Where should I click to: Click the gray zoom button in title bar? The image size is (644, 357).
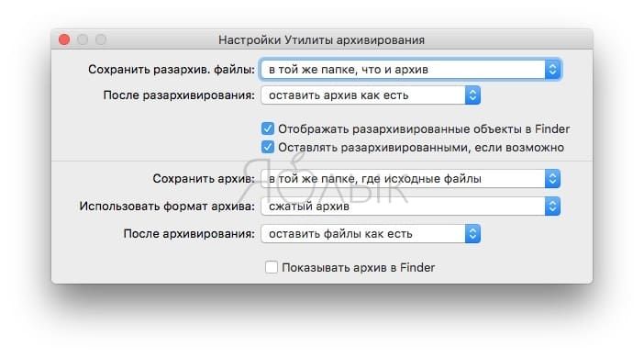[101, 39]
